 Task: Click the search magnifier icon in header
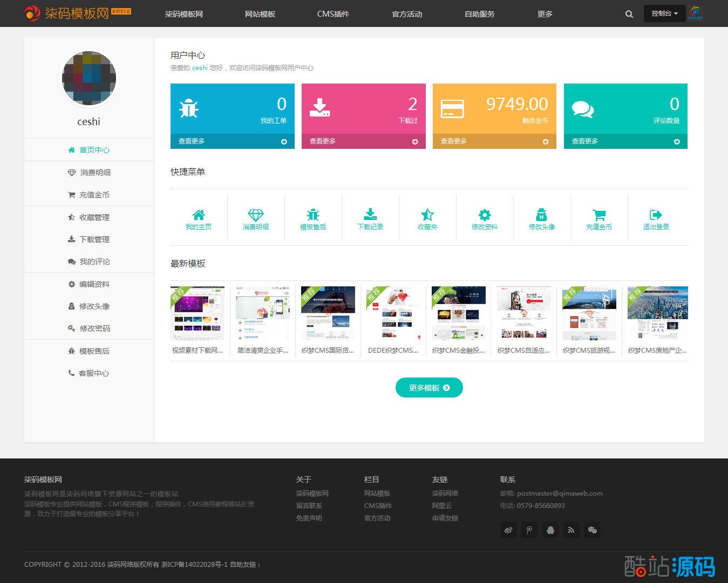(x=629, y=14)
